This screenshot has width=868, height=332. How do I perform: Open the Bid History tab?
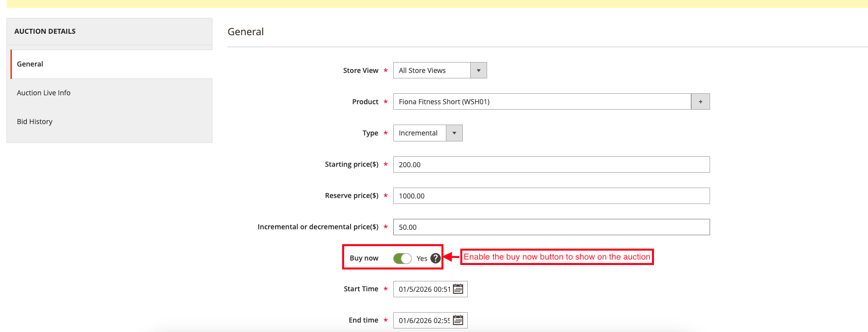[35, 122]
